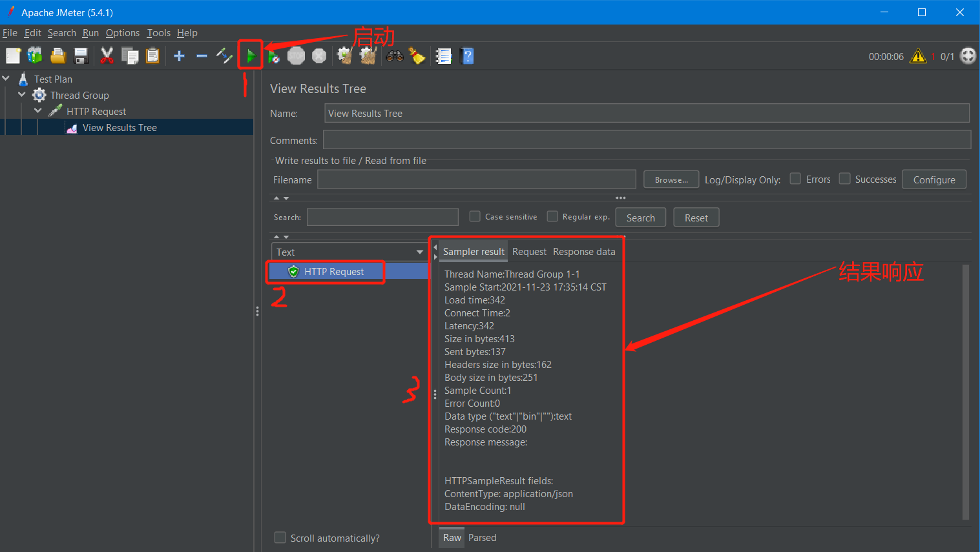Click the Open file folder icon
Screen dimensions: 980x552
click(x=58, y=56)
